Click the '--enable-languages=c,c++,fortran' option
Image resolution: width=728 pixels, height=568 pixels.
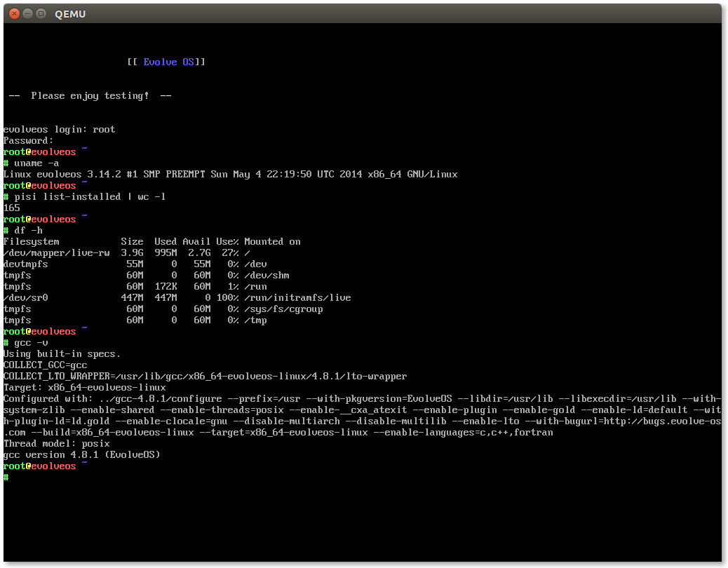[x=464, y=433]
